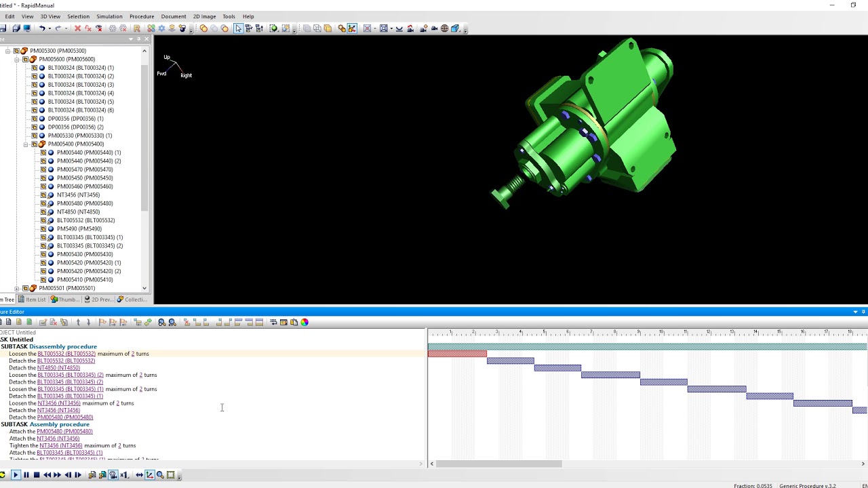Toggle checkbox for PM005410 tree item

43,279
